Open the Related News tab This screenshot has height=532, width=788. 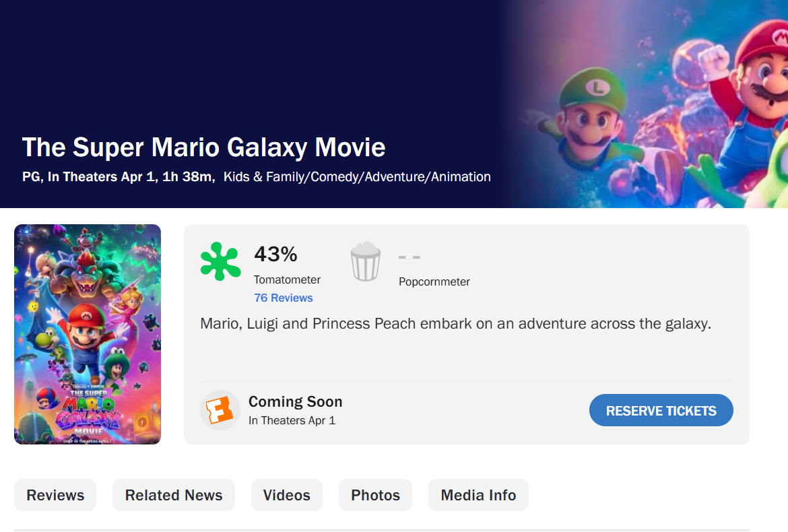pyautogui.click(x=174, y=495)
